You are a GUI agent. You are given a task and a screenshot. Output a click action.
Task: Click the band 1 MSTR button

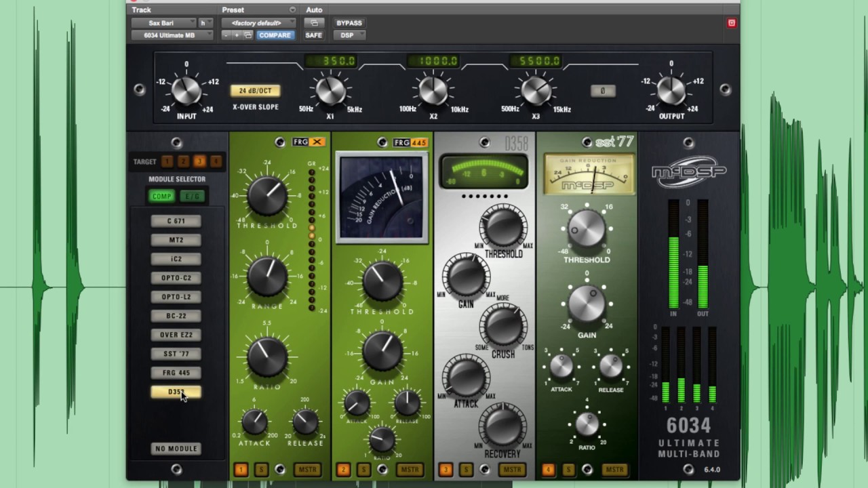[x=308, y=470]
